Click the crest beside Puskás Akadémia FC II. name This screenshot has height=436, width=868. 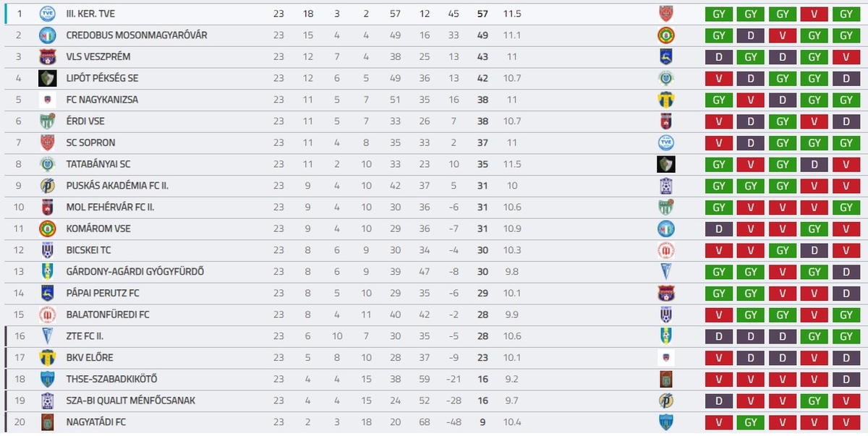tap(48, 186)
